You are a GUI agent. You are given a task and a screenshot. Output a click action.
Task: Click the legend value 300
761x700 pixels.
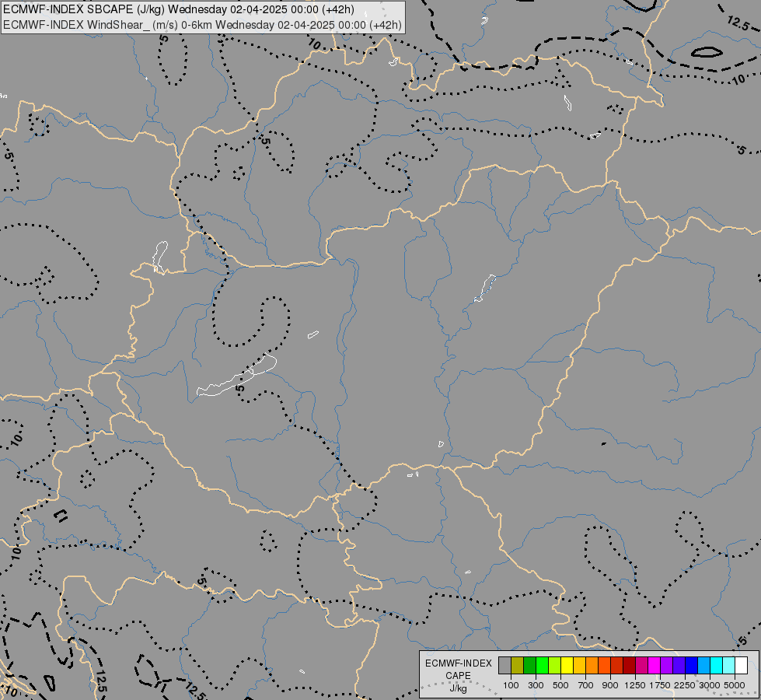pos(536,685)
